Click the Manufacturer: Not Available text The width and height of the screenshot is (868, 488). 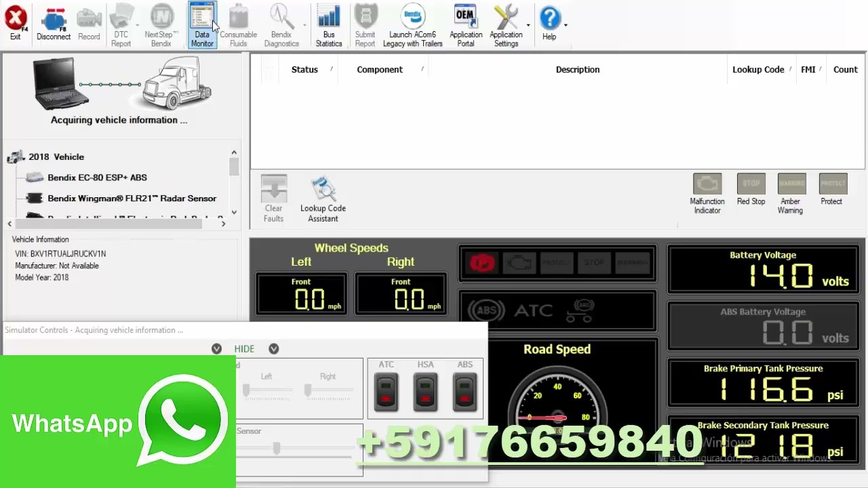pyautogui.click(x=57, y=266)
